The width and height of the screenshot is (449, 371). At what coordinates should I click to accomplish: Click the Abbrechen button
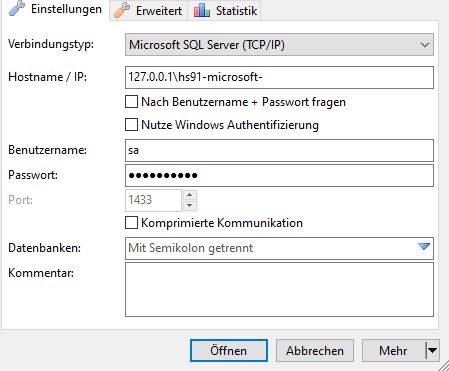315,350
